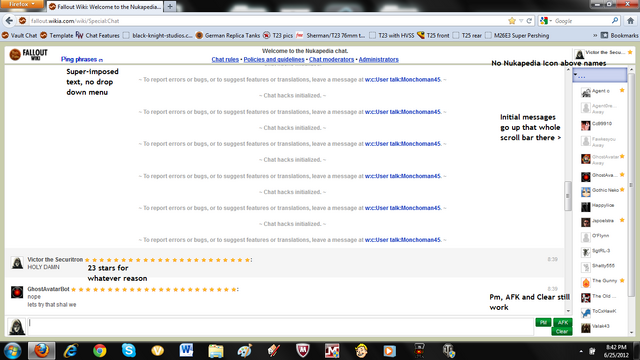The width and height of the screenshot is (640, 360).
Task: Open first w:c:User talk:Monchoman45 link
Action: 403,80
